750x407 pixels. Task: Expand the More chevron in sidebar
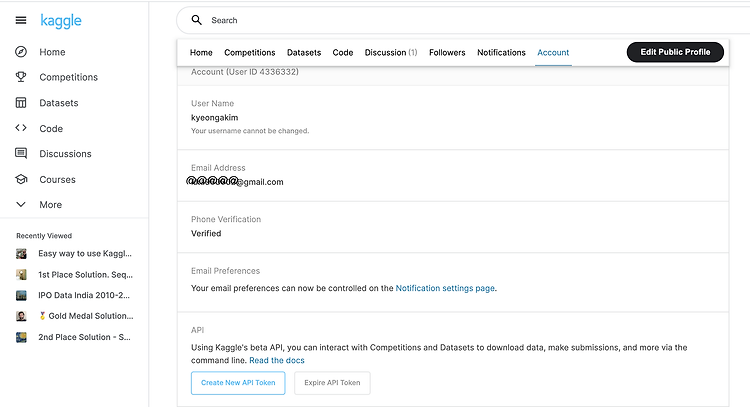click(x=21, y=204)
